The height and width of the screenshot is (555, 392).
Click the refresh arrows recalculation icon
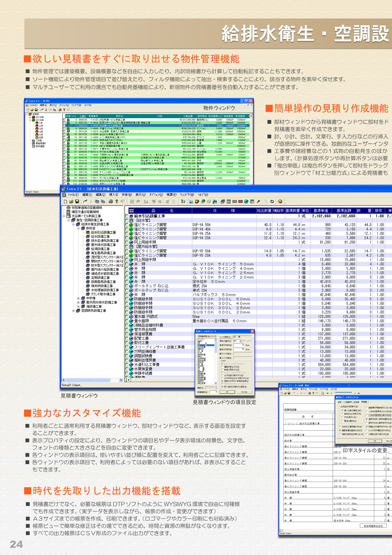tap(272, 202)
